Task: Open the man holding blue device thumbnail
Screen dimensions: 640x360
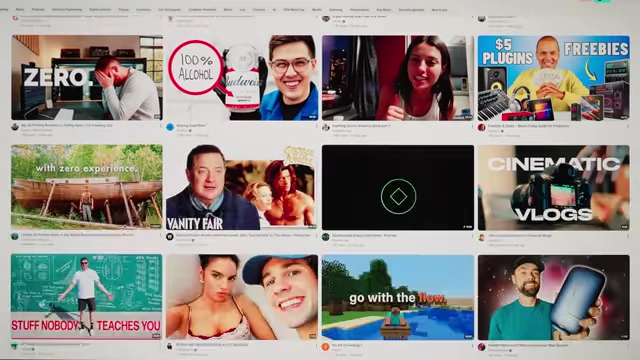Action: pos(554,298)
